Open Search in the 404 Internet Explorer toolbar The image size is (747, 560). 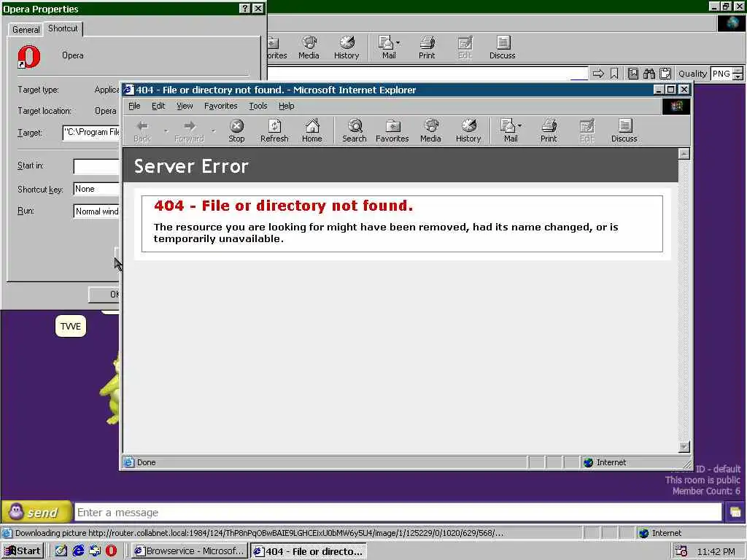[x=355, y=131]
